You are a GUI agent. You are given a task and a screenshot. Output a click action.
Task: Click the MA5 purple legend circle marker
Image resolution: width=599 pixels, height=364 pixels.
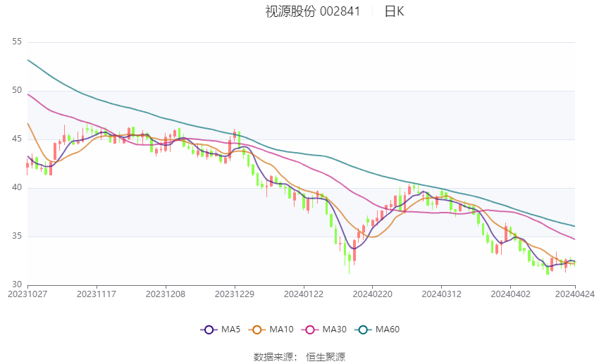tap(208, 330)
